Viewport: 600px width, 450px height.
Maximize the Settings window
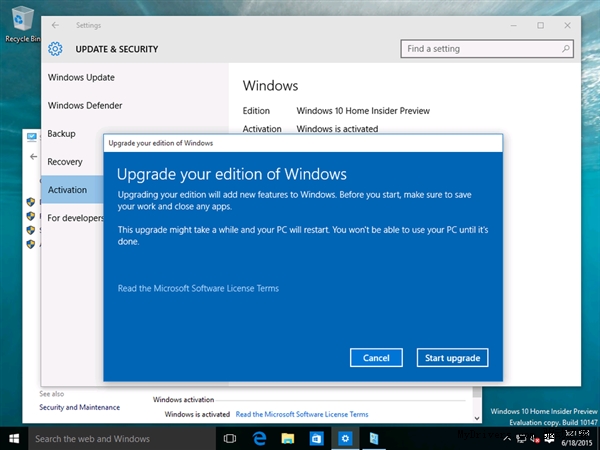(540, 25)
